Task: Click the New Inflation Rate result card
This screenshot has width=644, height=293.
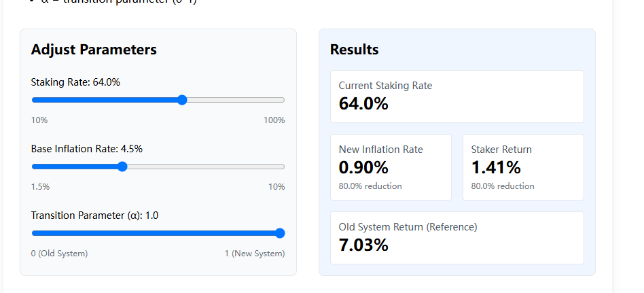Action: coord(391,167)
